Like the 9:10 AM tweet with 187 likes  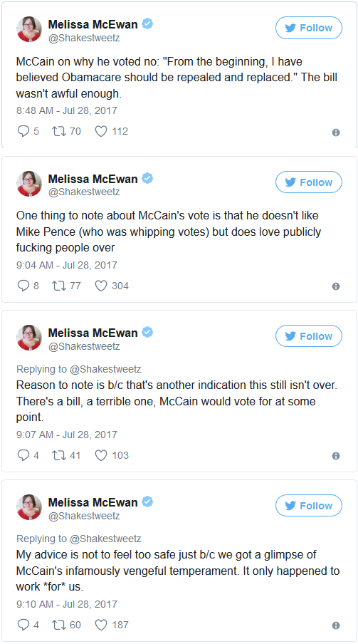coord(101,625)
